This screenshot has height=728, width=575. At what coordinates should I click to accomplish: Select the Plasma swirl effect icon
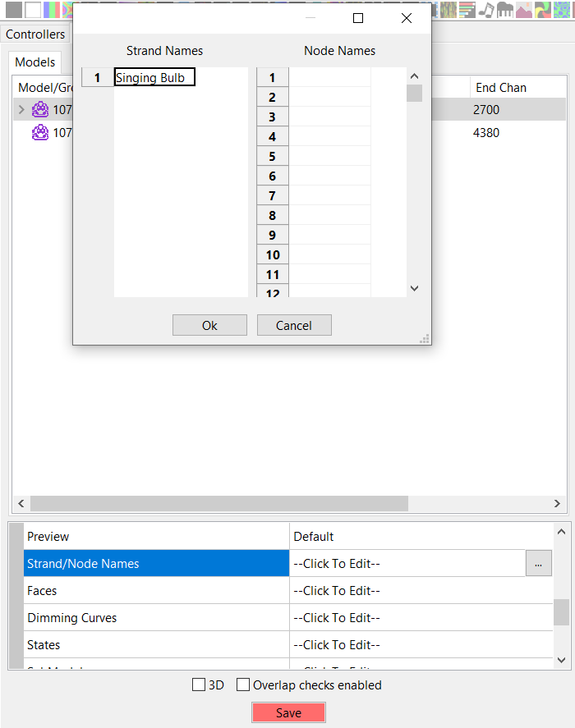pos(542,10)
